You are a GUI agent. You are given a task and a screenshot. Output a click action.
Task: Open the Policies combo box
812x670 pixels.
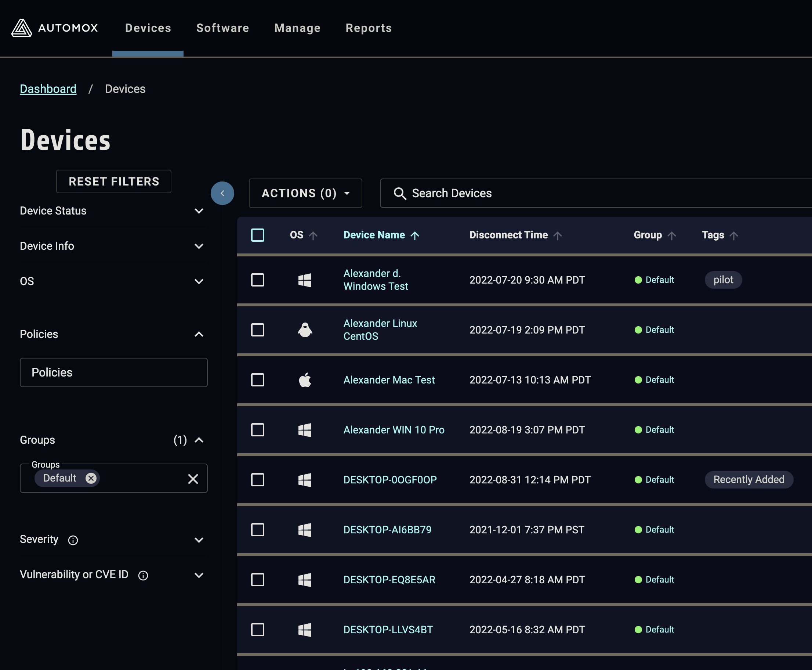coord(113,372)
